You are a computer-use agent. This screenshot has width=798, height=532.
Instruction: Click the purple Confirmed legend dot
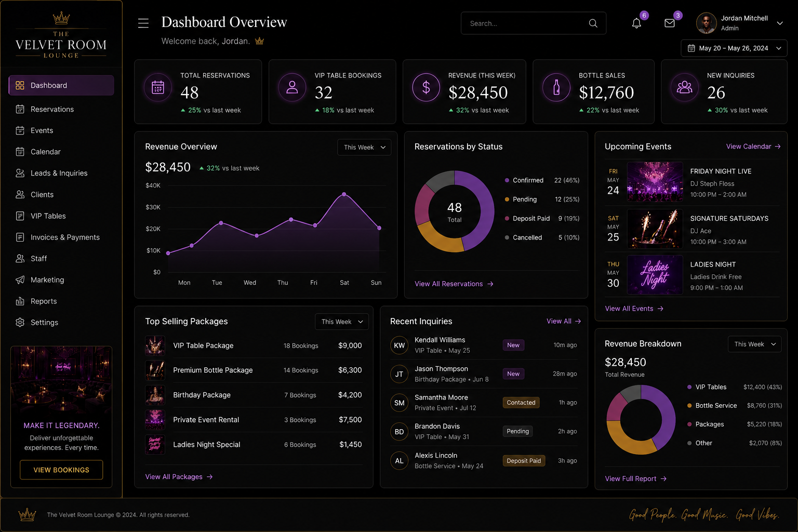tap(507, 180)
